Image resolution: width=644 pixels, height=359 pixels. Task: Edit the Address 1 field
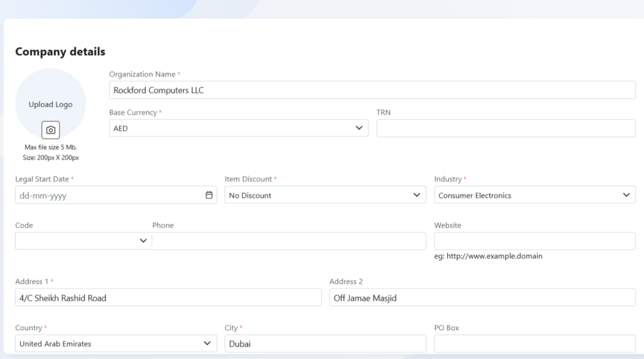168,297
